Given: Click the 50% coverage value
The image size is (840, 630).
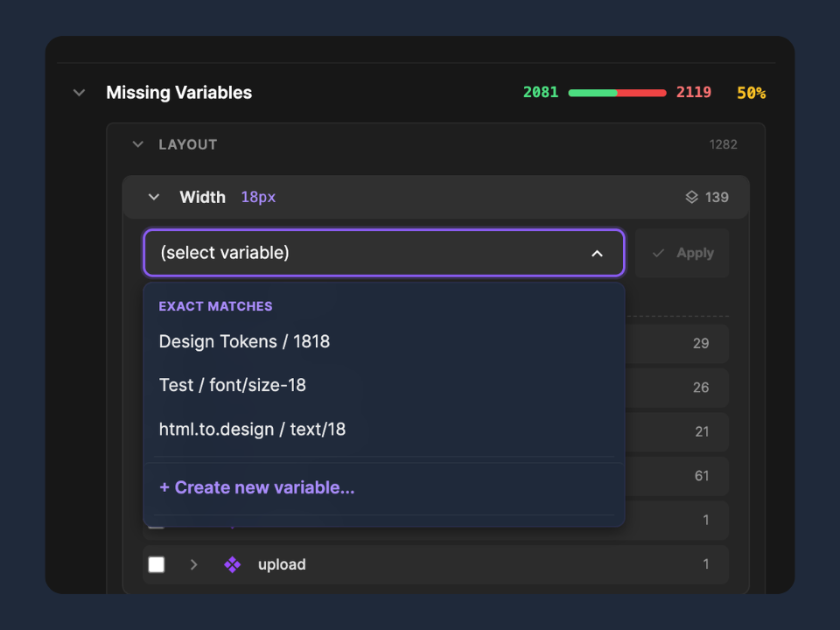Looking at the screenshot, I should (x=751, y=94).
